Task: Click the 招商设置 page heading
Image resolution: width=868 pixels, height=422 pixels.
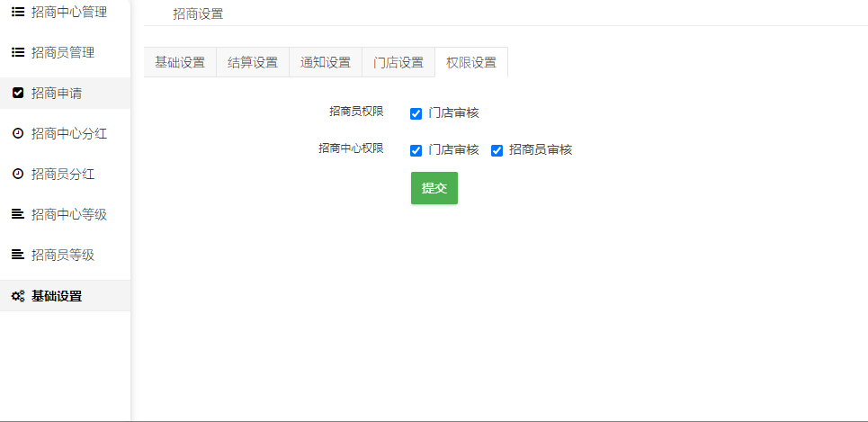Action: click(198, 13)
